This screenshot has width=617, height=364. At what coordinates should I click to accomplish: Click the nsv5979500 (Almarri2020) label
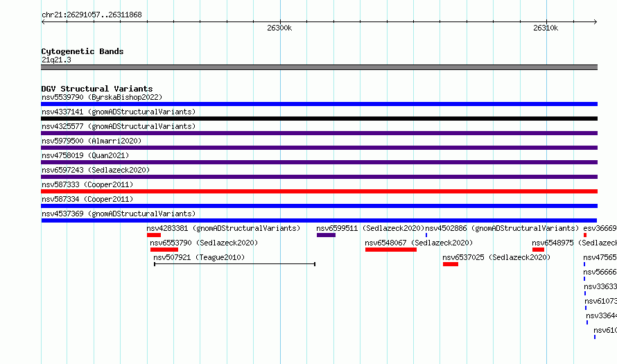[x=92, y=141]
